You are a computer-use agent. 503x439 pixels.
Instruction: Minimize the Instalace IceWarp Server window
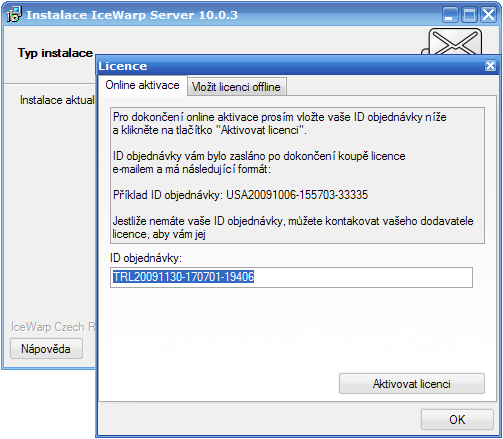pos(450,15)
